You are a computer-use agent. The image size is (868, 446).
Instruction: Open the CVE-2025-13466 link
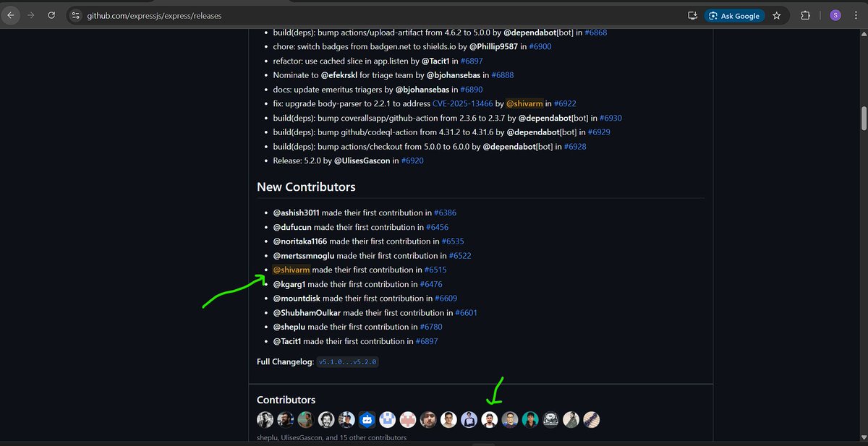point(463,103)
